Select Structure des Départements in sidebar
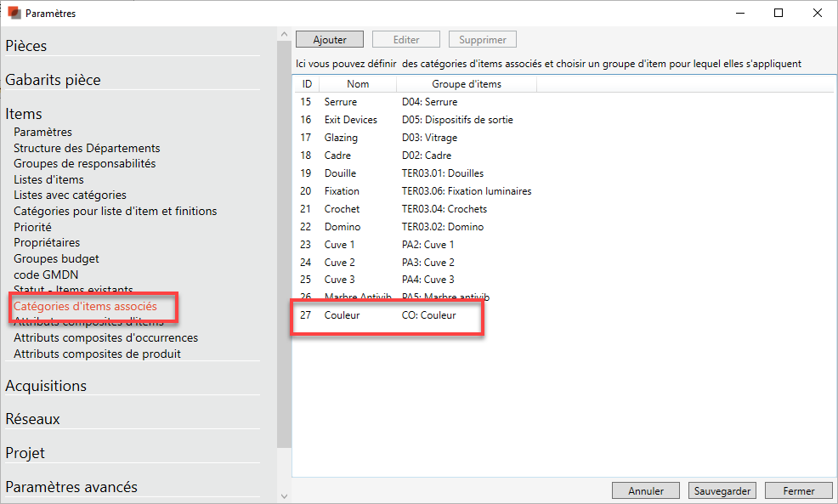 (x=87, y=148)
